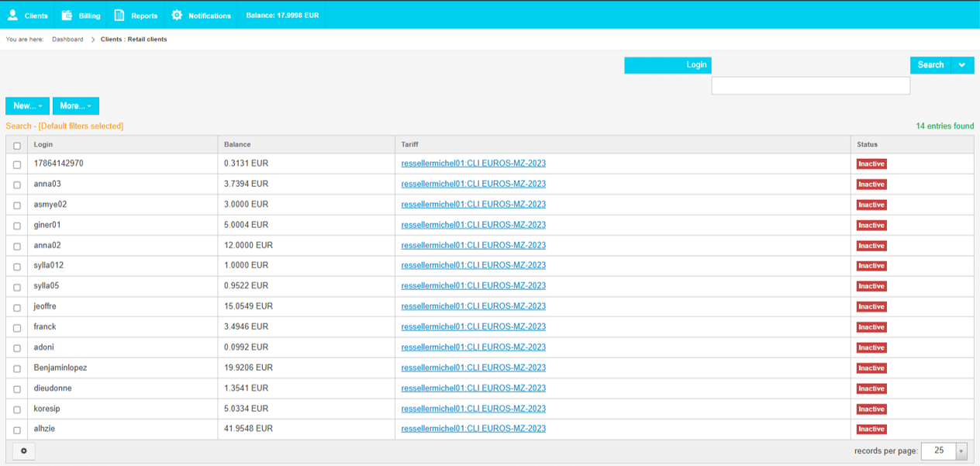980x466 pixels.
Task: Sort by the Status column header
Action: click(867, 144)
